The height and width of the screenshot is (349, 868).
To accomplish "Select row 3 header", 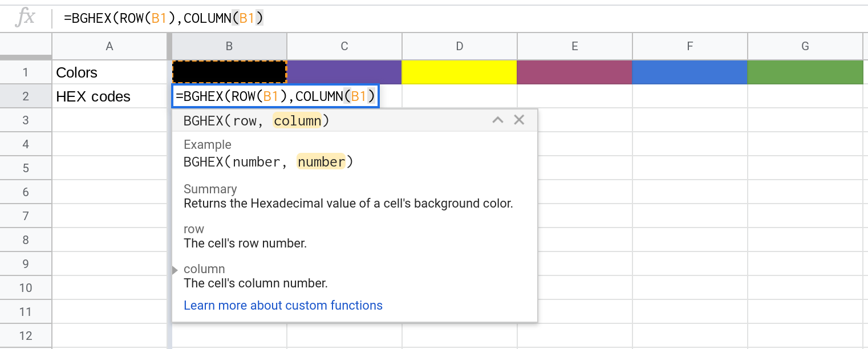I will point(26,120).
